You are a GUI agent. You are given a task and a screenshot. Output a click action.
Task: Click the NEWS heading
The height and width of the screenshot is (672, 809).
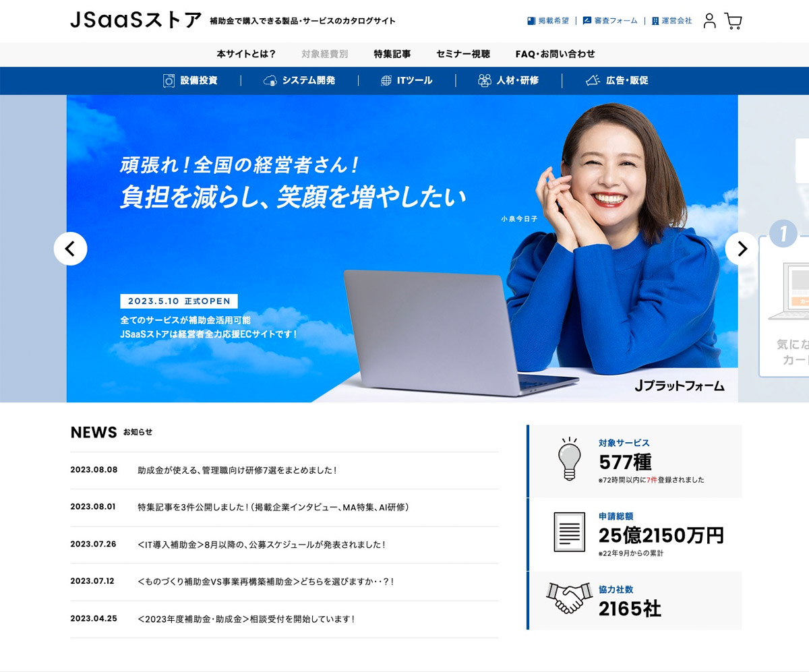(x=94, y=433)
